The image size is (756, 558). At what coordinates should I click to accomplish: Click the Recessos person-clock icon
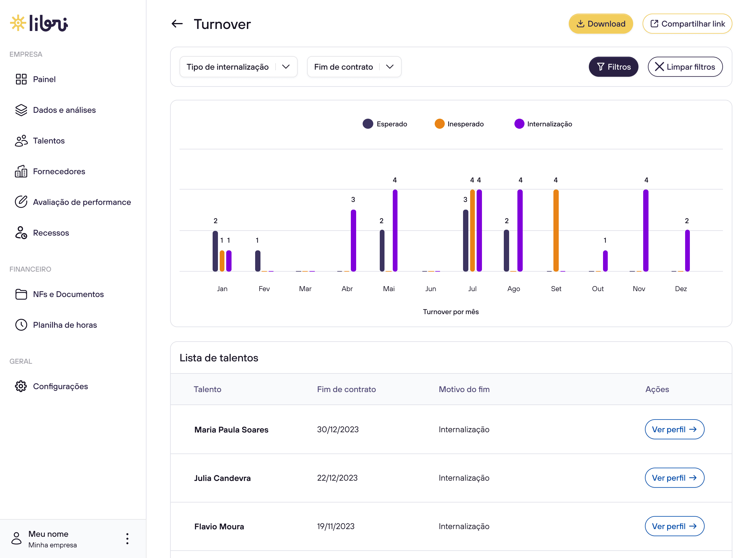click(x=21, y=233)
